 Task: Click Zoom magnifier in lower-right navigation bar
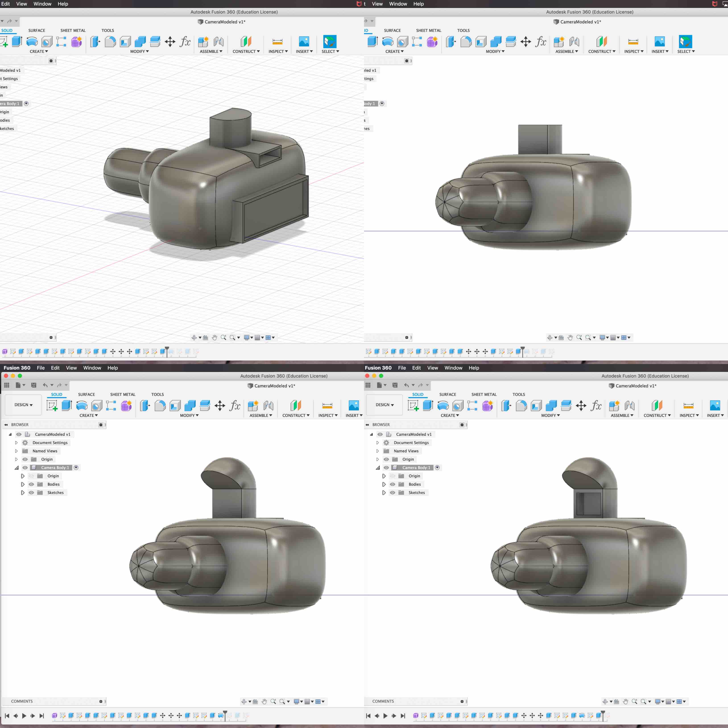tap(635, 702)
